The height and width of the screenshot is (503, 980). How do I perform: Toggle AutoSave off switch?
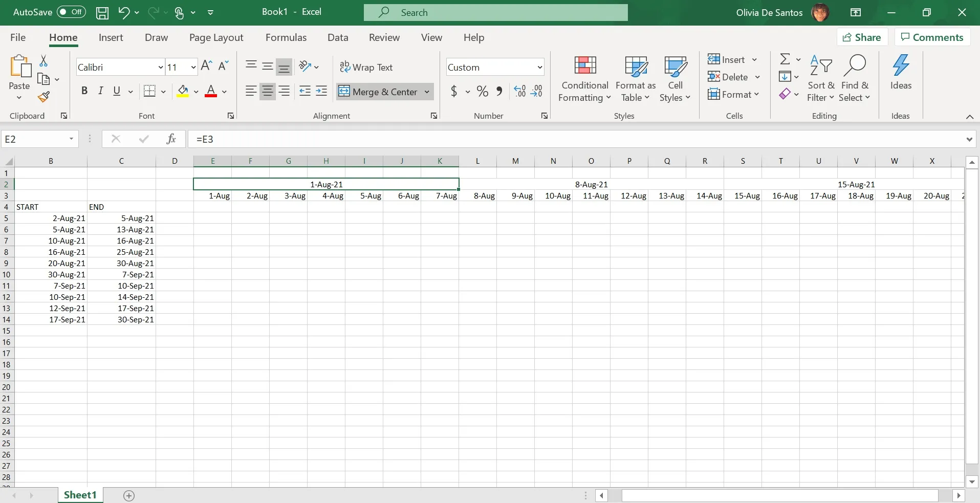point(71,12)
